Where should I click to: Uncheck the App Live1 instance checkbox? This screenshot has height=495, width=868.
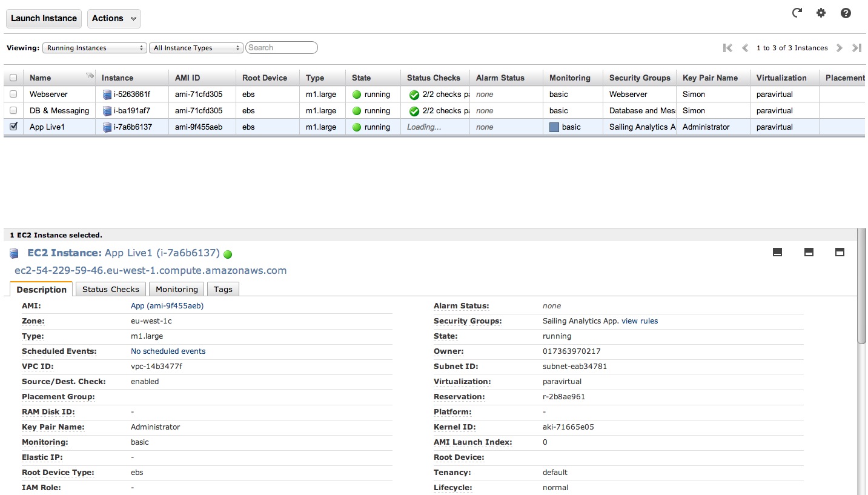click(x=13, y=127)
